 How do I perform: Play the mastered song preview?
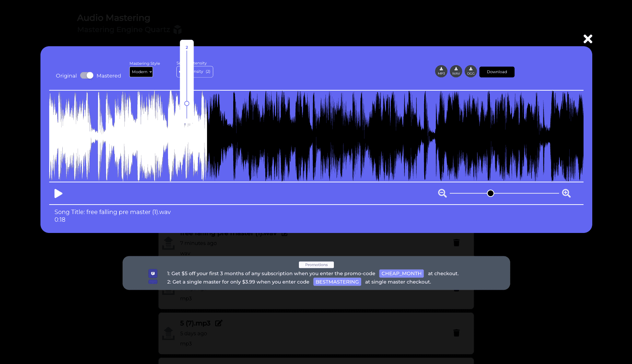pos(58,193)
